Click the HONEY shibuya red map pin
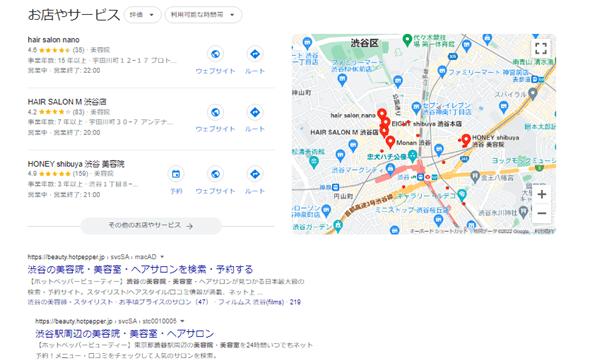Image resolution: width=602 pixels, height=363 pixels. [x=466, y=140]
